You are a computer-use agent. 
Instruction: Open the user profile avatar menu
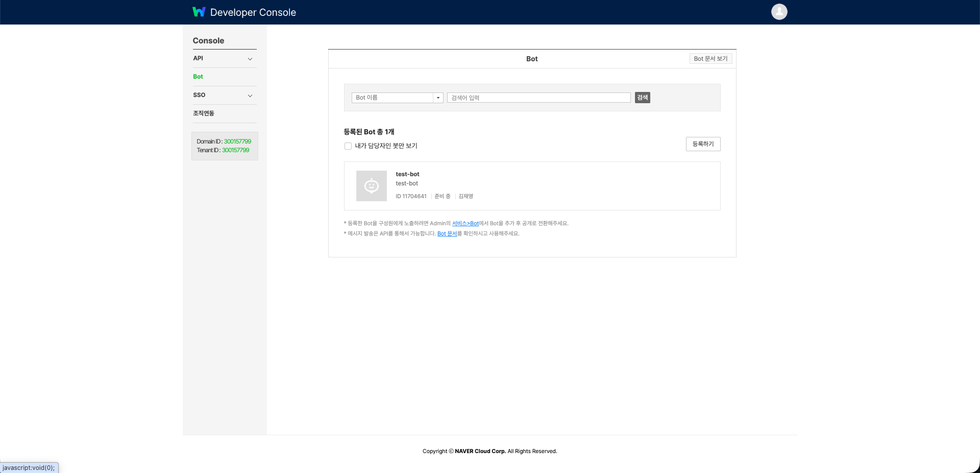pos(779,12)
